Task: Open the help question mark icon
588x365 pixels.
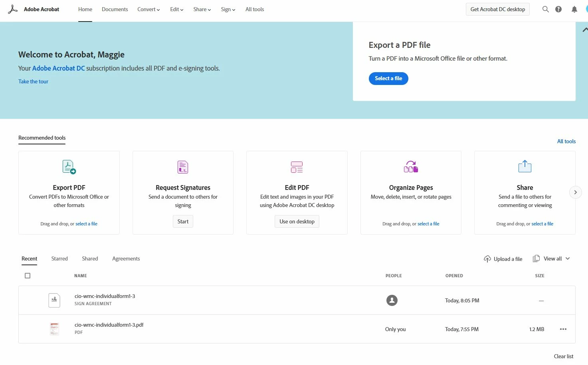Action: point(558,9)
